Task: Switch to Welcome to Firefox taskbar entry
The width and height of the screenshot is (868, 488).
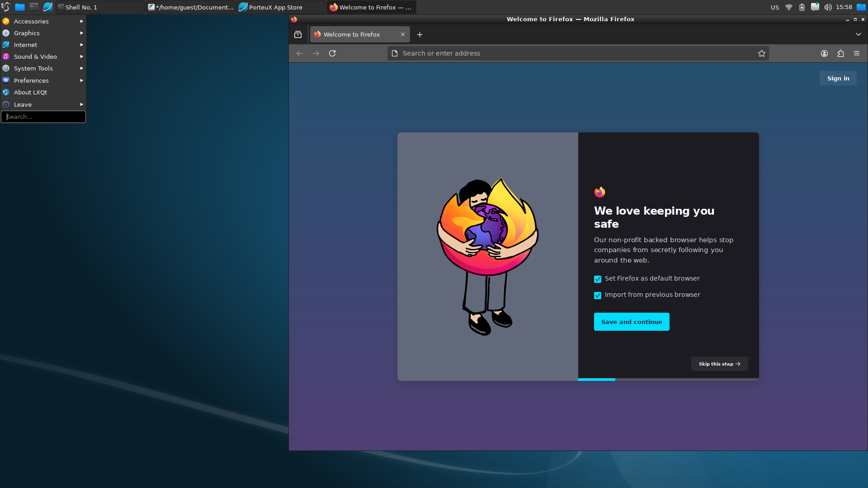Action: point(372,7)
